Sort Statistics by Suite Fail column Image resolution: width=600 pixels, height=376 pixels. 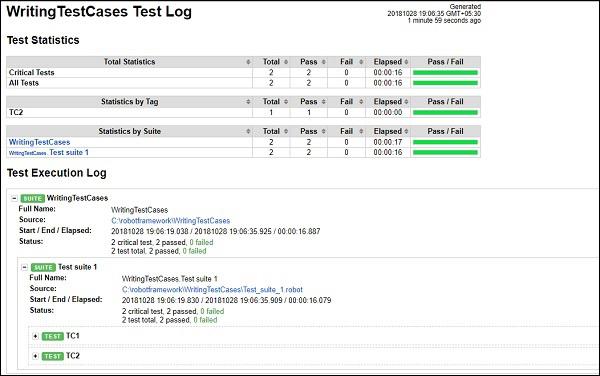click(361, 132)
